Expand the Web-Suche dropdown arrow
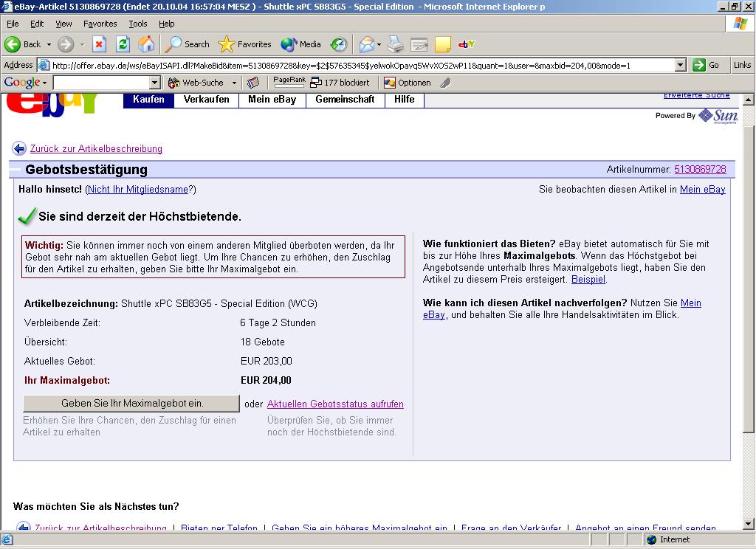This screenshot has height=549, width=756. (234, 83)
